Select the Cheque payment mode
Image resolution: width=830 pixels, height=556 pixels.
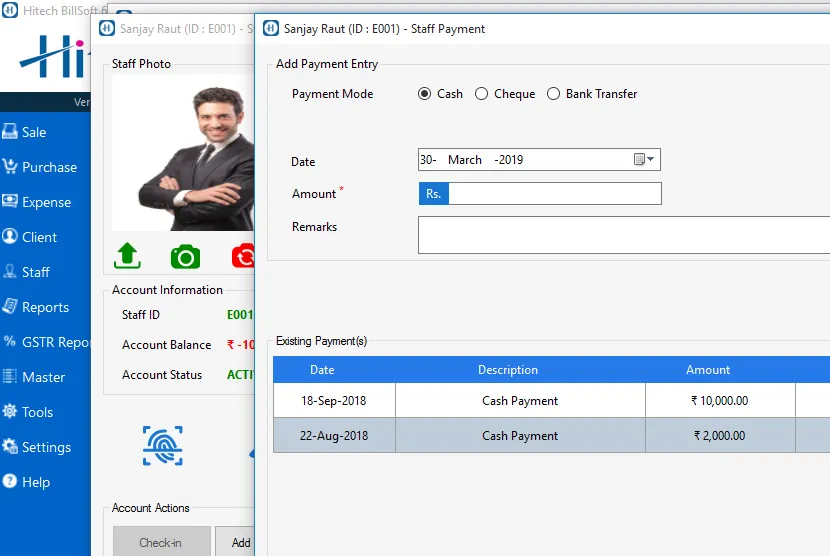482,94
